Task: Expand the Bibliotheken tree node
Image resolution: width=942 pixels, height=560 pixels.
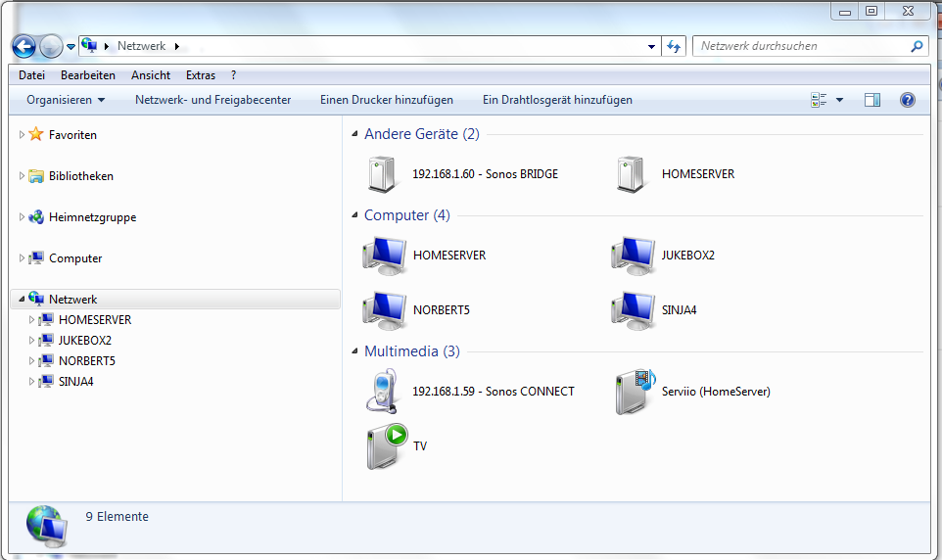Action: point(22,176)
